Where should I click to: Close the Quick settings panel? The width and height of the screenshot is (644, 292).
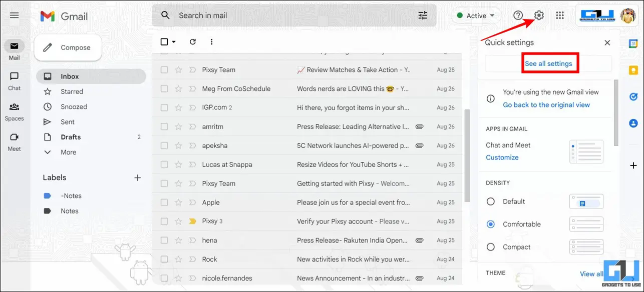607,43
